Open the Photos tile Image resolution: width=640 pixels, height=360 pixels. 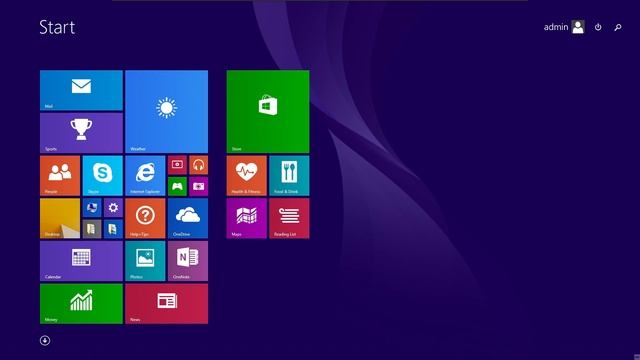145,261
